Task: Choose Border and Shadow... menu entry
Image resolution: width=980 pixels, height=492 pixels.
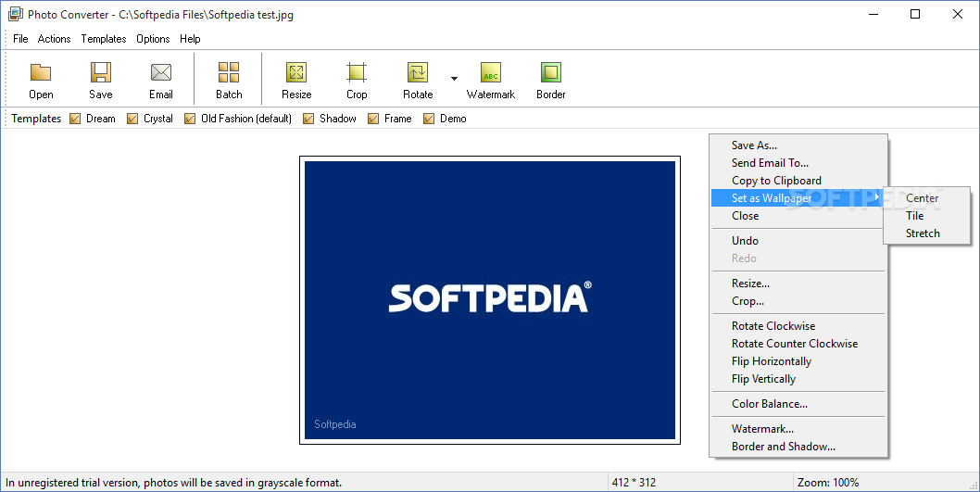Action: click(798, 447)
